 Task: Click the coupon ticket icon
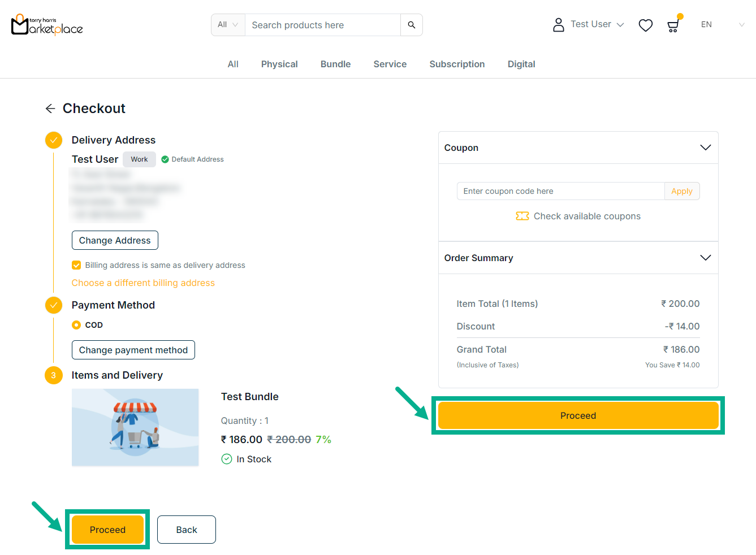point(522,216)
